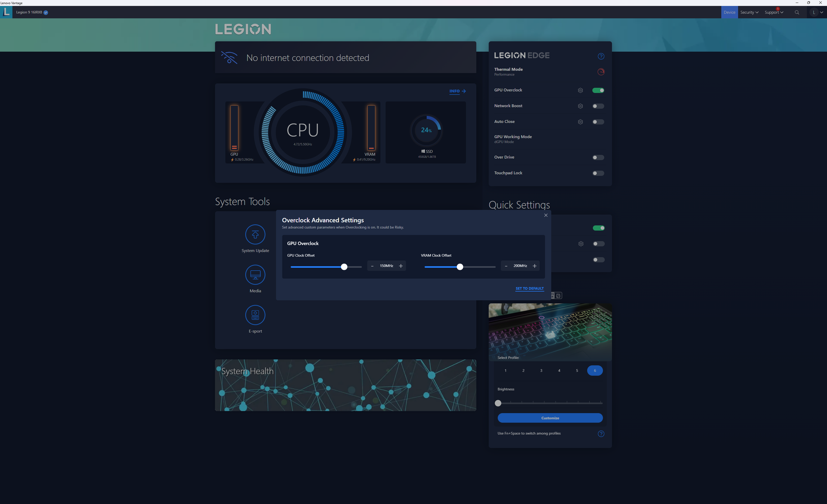Open Network Boost settings gear
This screenshot has height=504, width=827.
(580, 106)
